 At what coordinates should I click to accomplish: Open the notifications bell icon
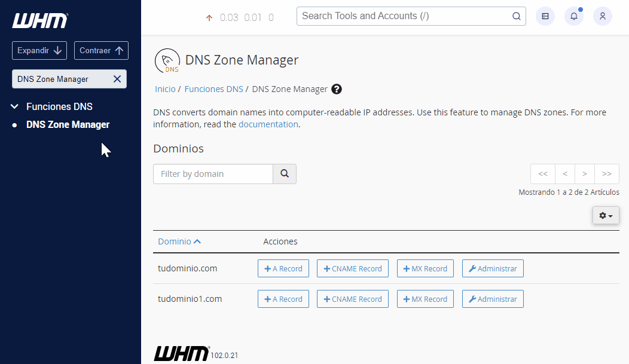[x=573, y=16]
